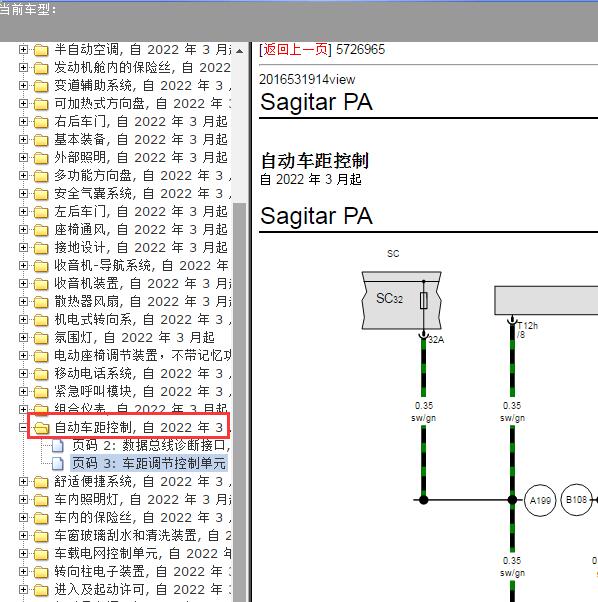Select the 机电式转向系 tree entry
Screen dimensions: 598x602
pos(142,319)
